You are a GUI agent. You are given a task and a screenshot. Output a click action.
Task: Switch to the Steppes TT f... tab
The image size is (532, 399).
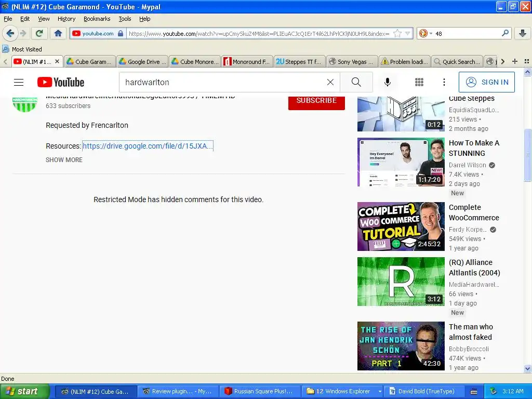click(x=300, y=61)
